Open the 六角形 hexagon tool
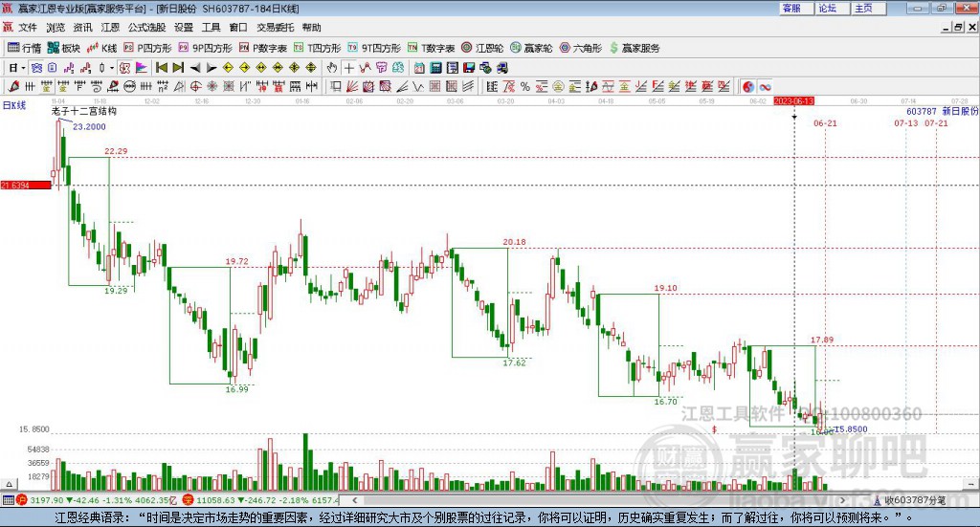Viewport: 980px width, 527px height. pyautogui.click(x=580, y=48)
